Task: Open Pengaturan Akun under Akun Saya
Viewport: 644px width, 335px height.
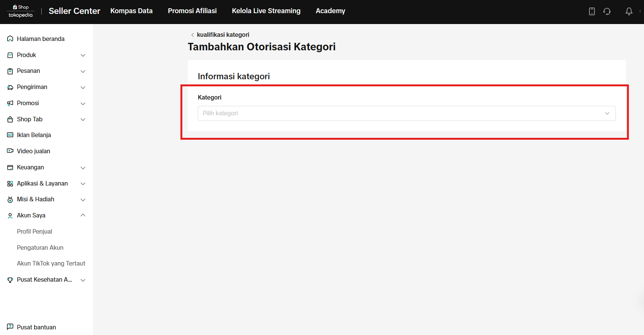Action: [x=40, y=248]
